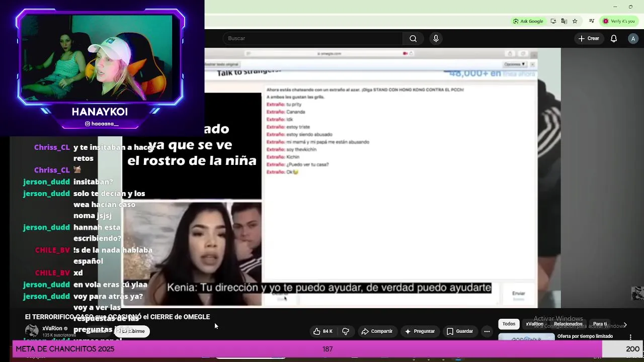Image resolution: width=644 pixels, height=362 pixels.
Task: Click the 'HANAYKOI' streamer name overlay
Action: [x=100, y=112]
